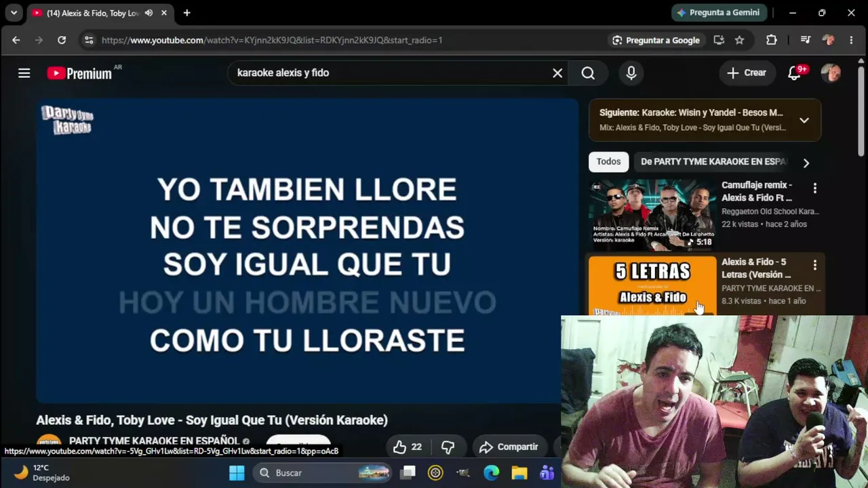Open options for Camuflaje remix video

815,188
